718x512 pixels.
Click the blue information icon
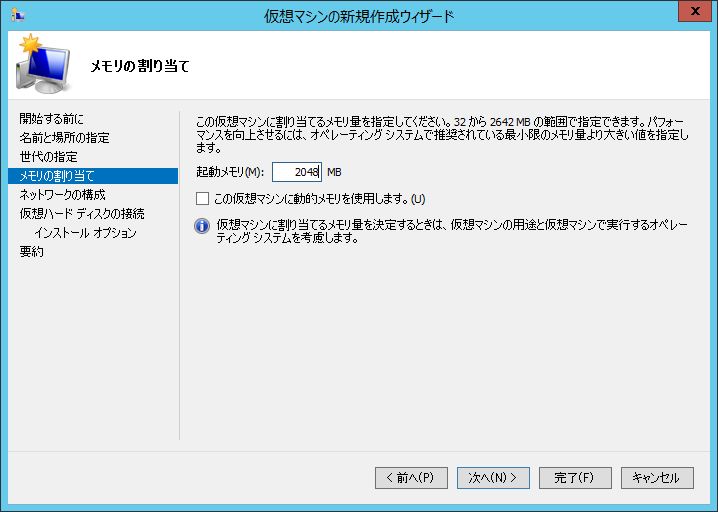pos(202,226)
